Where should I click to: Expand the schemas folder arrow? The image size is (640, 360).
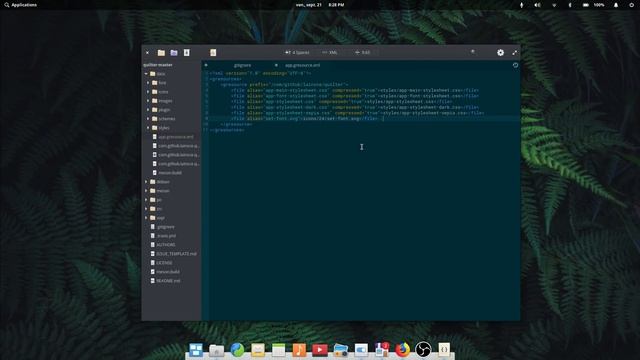(x=148, y=119)
